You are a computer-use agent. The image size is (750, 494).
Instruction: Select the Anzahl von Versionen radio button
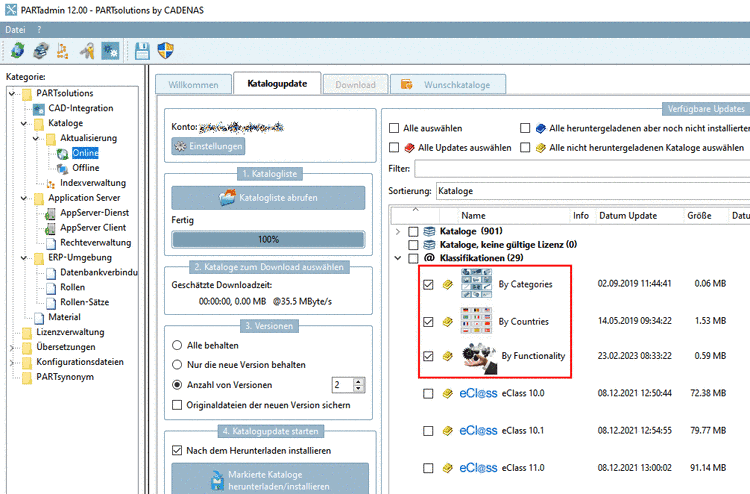tap(177, 384)
